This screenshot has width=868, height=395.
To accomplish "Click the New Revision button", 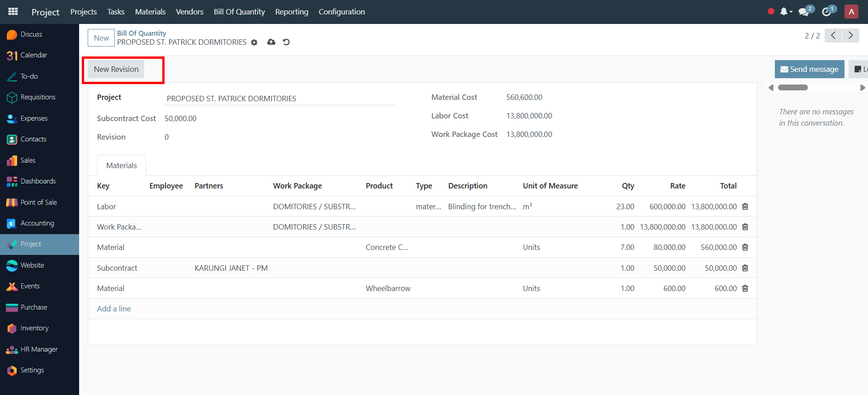I will [x=116, y=69].
